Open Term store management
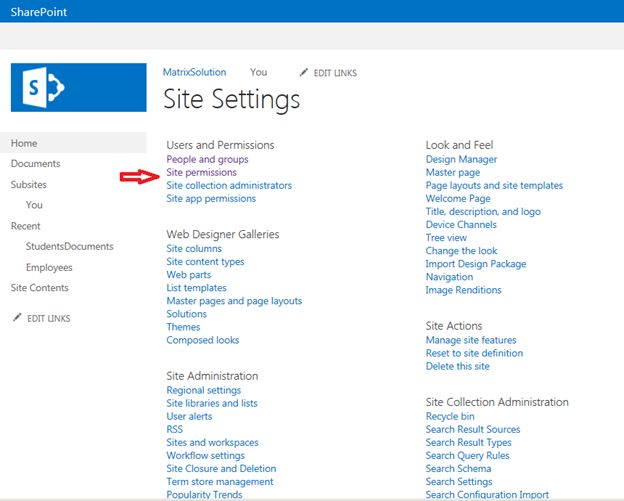624x501 pixels. click(x=220, y=482)
